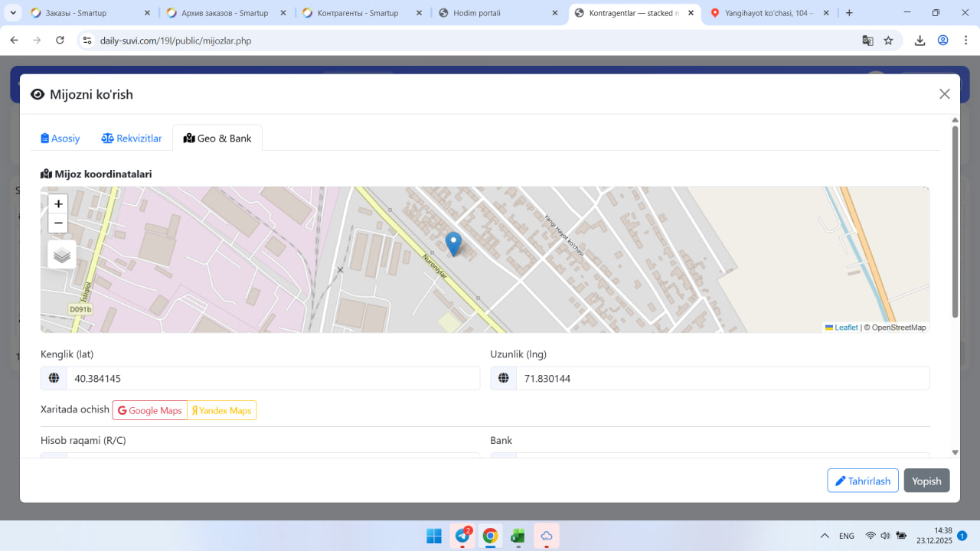The height and width of the screenshot is (551, 980).
Task: Open Chrome downloads icon
Action: (x=920, y=41)
